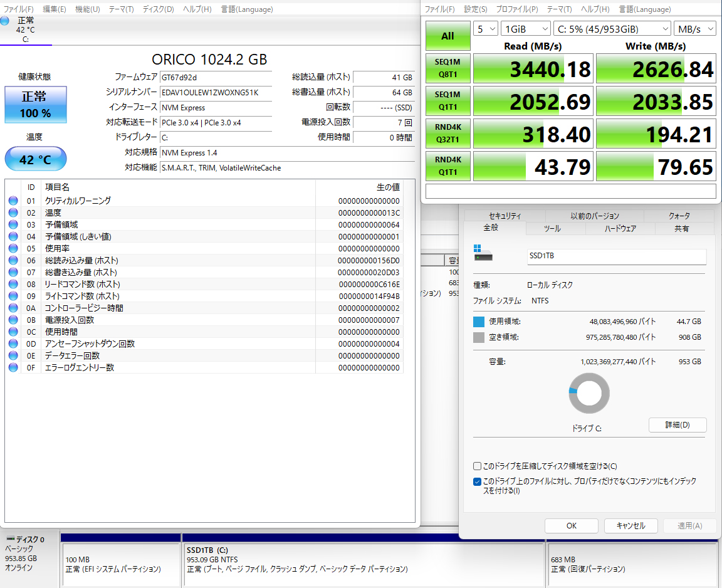The image size is (722, 588).
Task: Click the status orb in the 予備領域 row (ID 03)
Action: (x=13, y=224)
